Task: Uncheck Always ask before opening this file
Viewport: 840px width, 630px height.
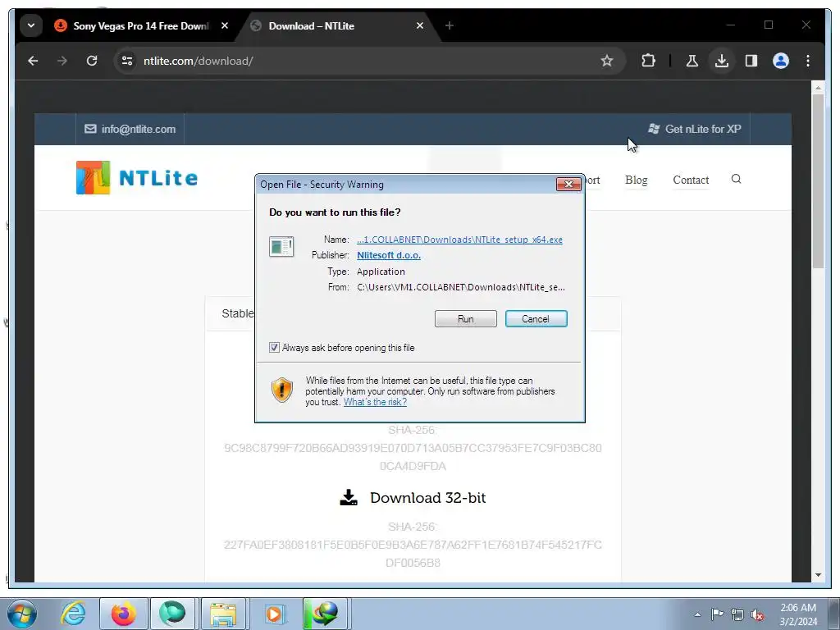Action: point(274,348)
